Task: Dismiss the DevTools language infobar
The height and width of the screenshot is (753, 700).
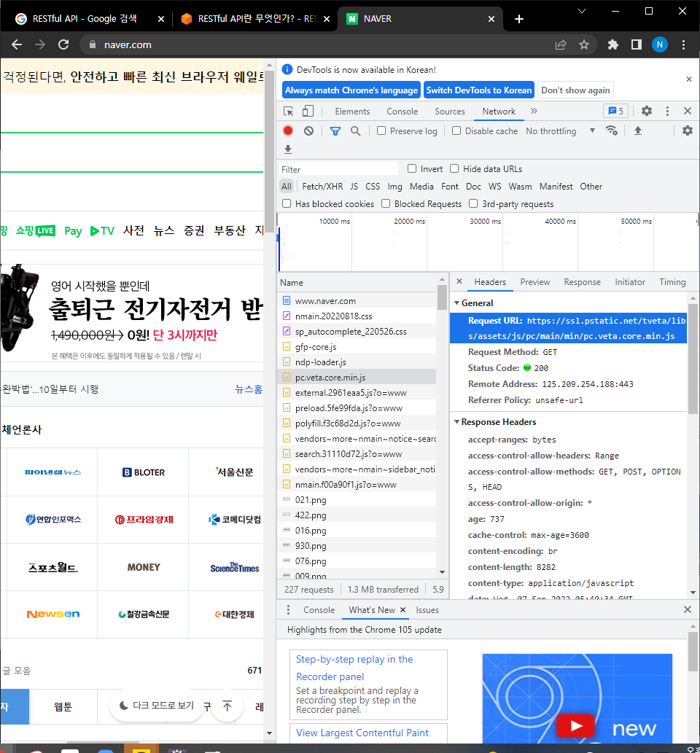Action: click(x=689, y=79)
